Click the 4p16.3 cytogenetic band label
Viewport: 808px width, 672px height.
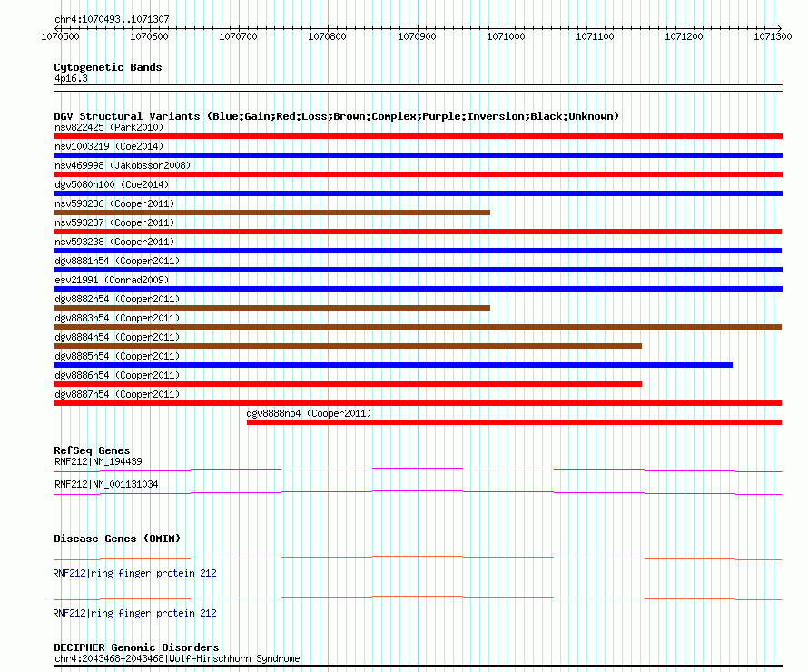[x=71, y=78]
